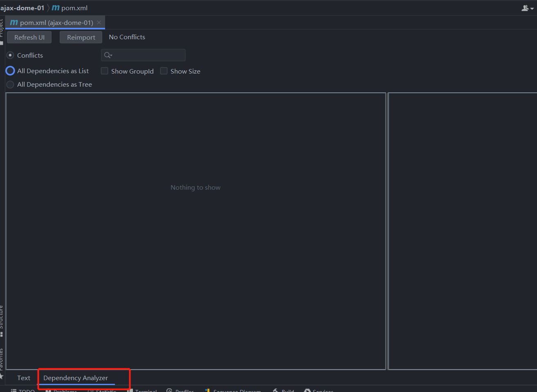Click the pom.xml breadcrumb
The width and height of the screenshot is (537, 392).
(x=74, y=8)
